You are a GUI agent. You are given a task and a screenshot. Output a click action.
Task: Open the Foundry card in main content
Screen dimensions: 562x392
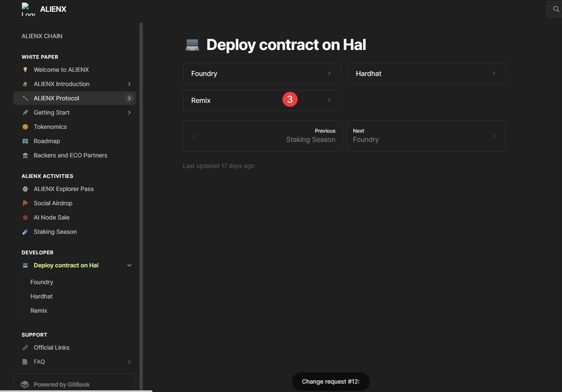tap(262, 73)
